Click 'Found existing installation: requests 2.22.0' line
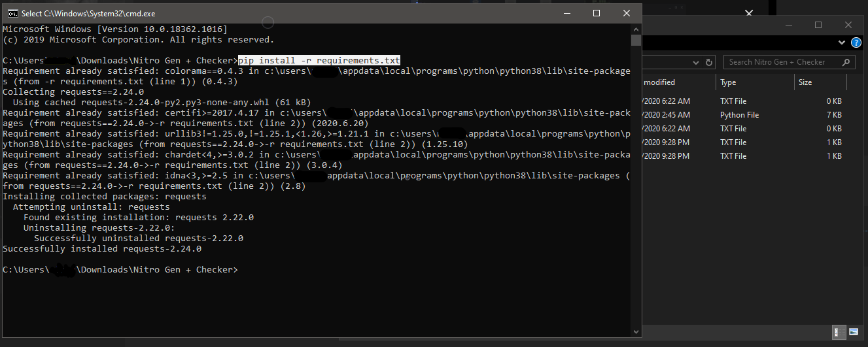 coord(139,217)
